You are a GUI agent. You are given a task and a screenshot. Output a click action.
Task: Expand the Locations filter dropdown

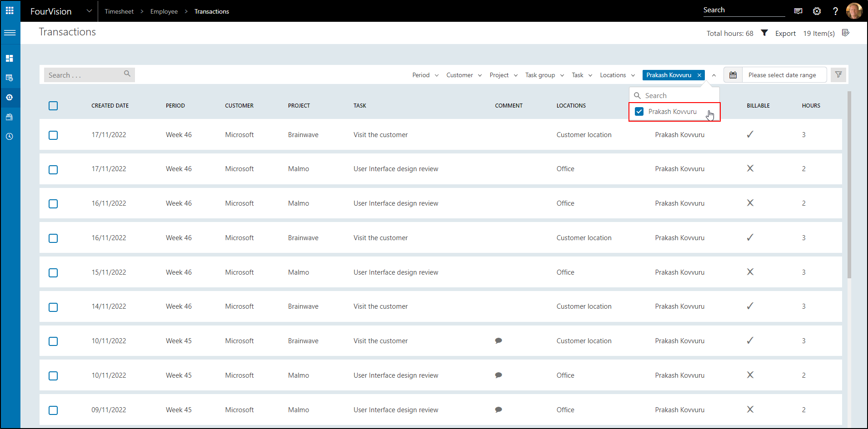(618, 75)
